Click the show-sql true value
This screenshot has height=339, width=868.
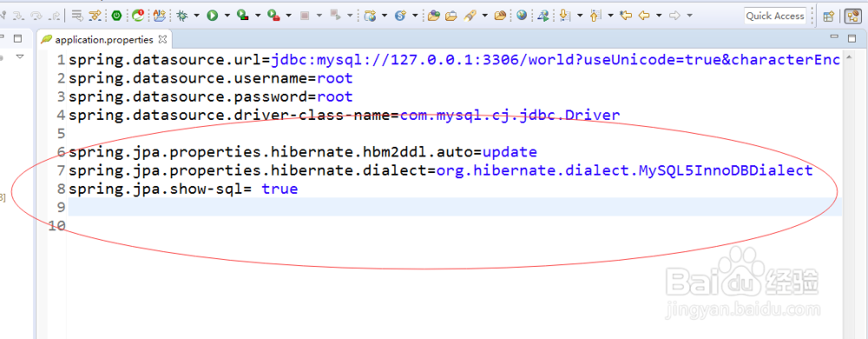[x=280, y=189]
